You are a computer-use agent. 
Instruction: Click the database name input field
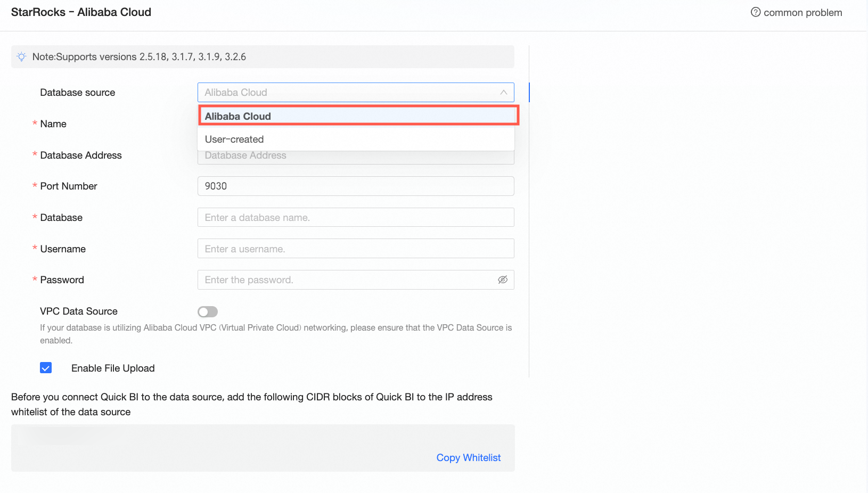click(x=356, y=218)
